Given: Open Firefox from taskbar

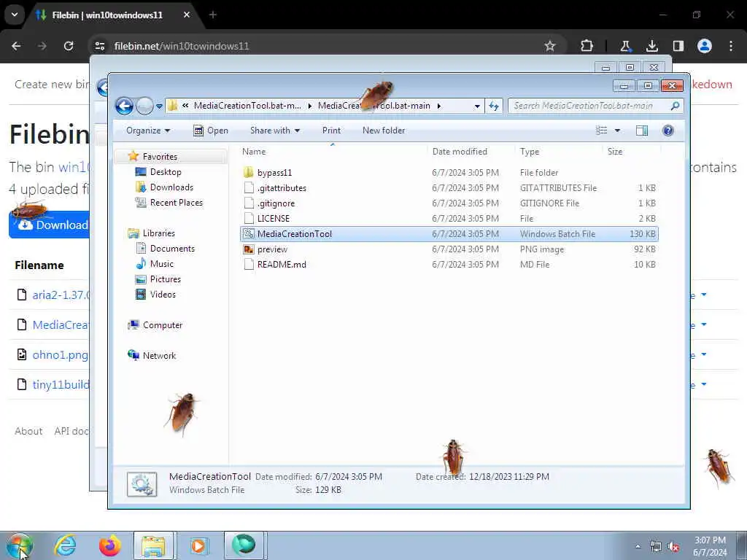Looking at the screenshot, I should pos(110,545).
